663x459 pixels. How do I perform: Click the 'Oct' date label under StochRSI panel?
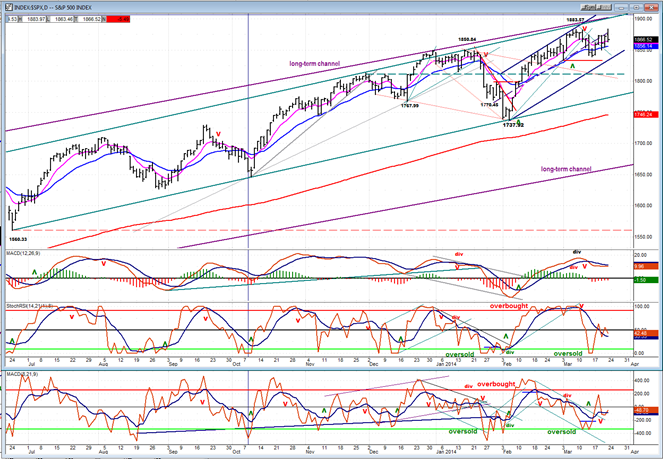click(x=236, y=364)
